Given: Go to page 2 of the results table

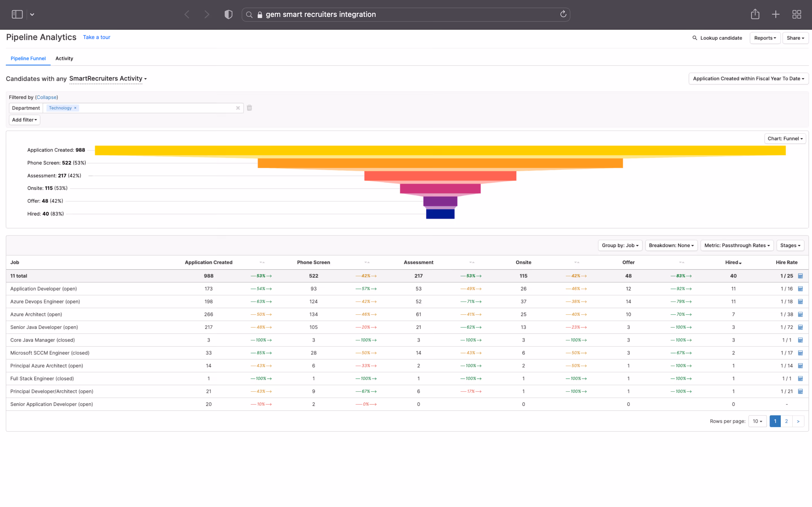Looking at the screenshot, I should (787, 421).
